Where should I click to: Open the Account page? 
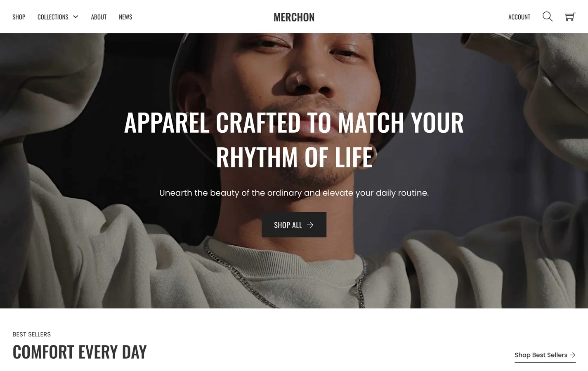click(519, 17)
